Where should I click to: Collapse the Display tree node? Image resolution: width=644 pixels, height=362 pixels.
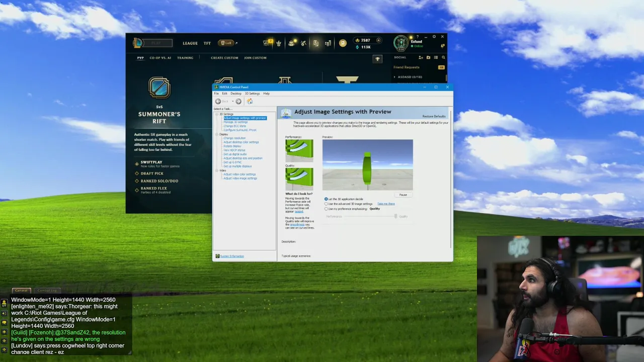click(x=217, y=134)
